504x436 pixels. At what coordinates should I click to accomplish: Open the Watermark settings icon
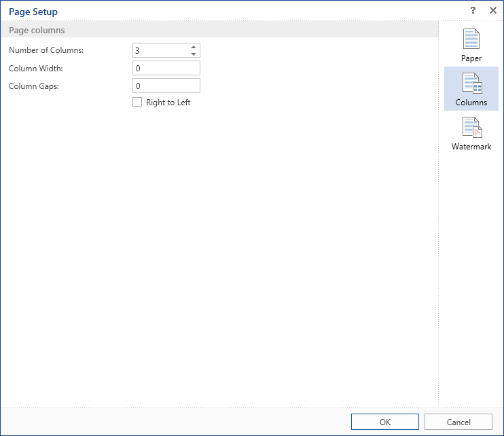471,128
